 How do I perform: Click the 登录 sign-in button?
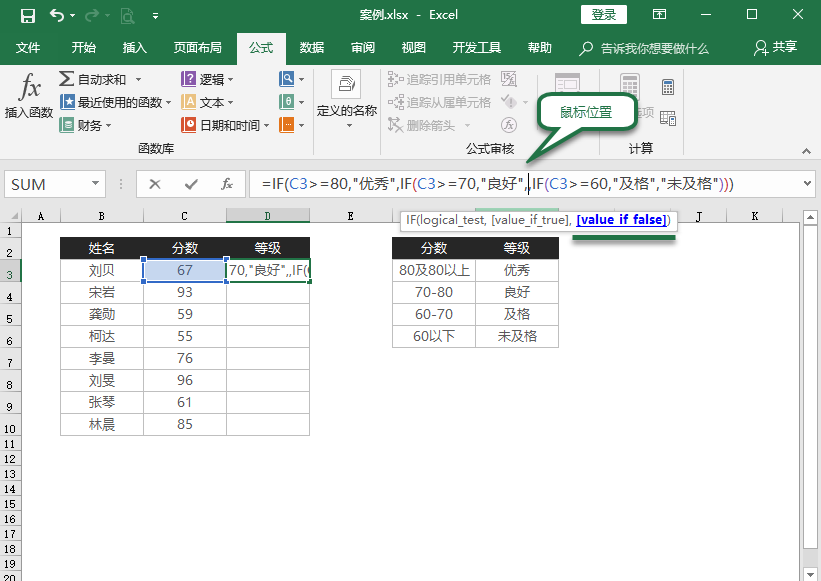tap(604, 15)
